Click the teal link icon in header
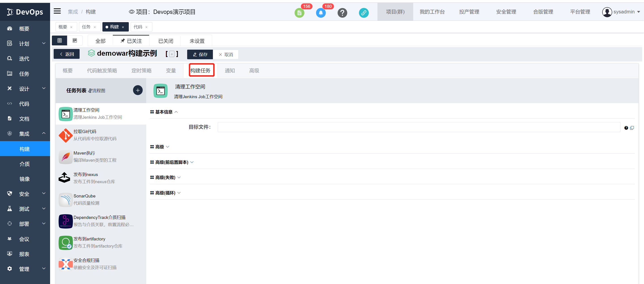The height and width of the screenshot is (284, 644). (x=364, y=13)
